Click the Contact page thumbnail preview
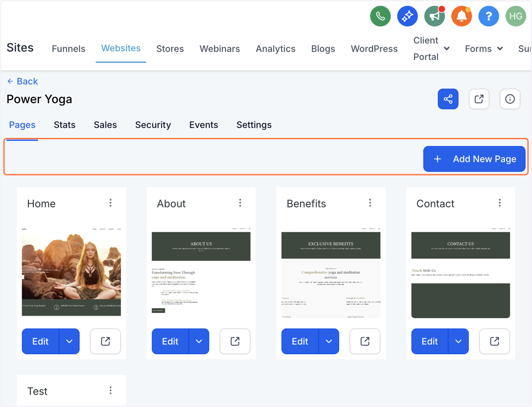Image resolution: width=532 pixels, height=407 pixels. pos(461,272)
